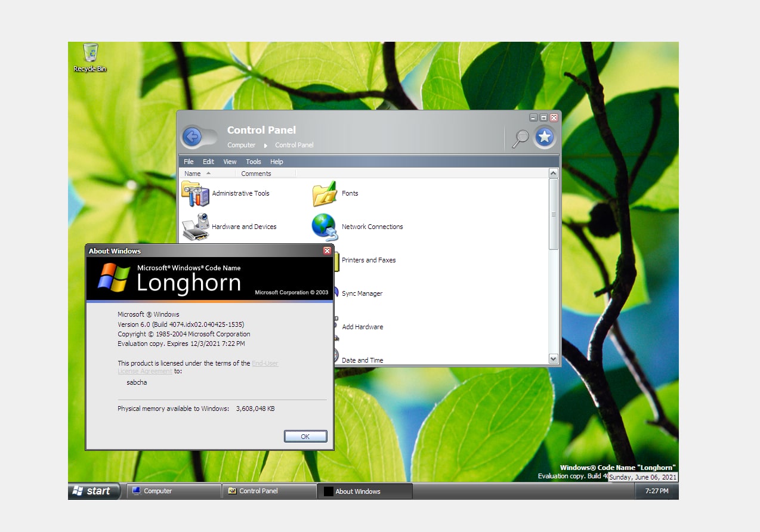Click the Add Hardware item
The image size is (760, 532).
coord(362,327)
